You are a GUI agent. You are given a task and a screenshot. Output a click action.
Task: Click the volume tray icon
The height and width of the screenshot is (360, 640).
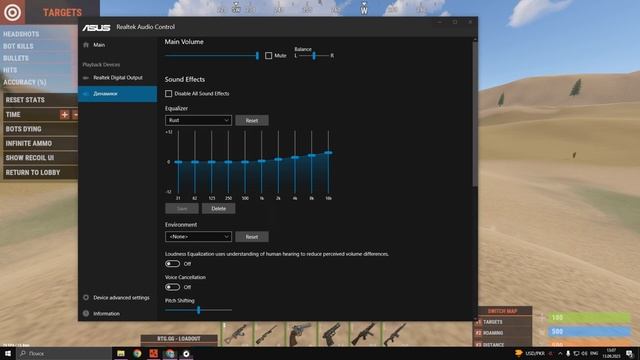tap(584, 353)
